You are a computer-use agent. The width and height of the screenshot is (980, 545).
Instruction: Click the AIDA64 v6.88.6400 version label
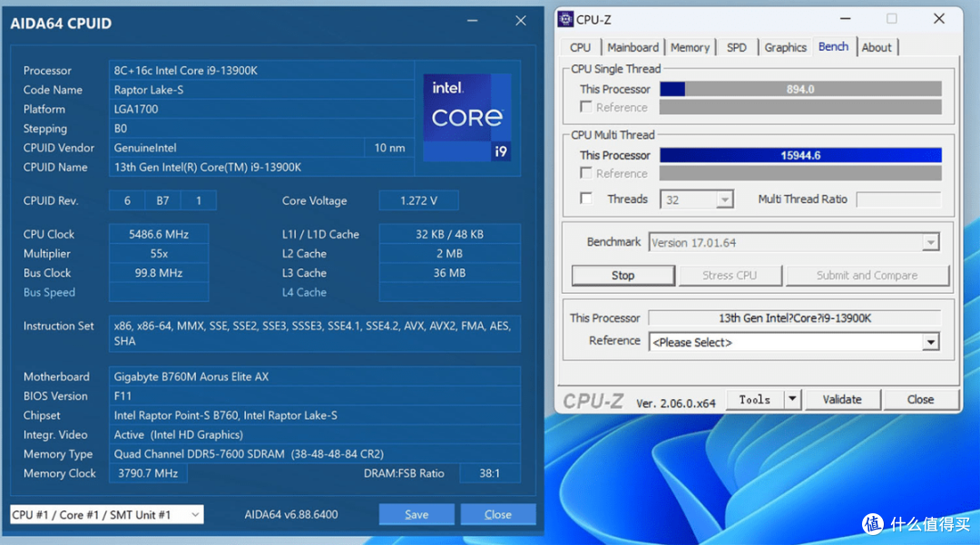(291, 514)
